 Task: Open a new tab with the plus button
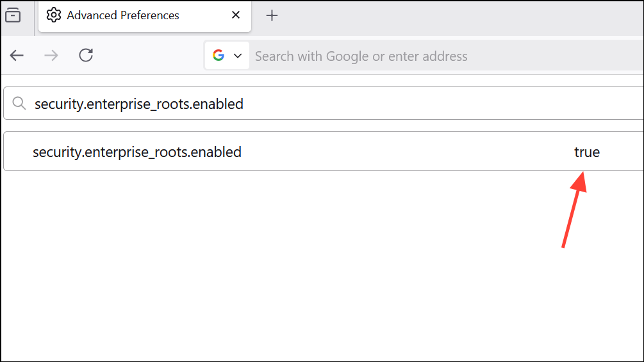pyautogui.click(x=272, y=15)
